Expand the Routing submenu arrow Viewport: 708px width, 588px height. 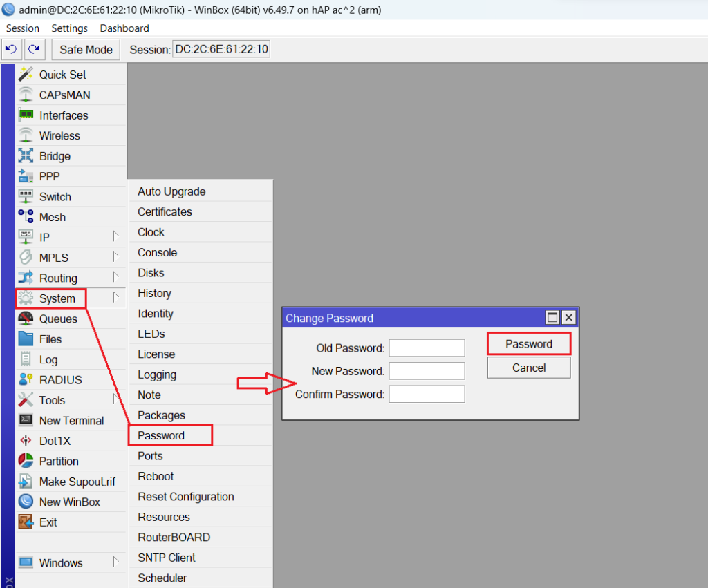(x=116, y=278)
